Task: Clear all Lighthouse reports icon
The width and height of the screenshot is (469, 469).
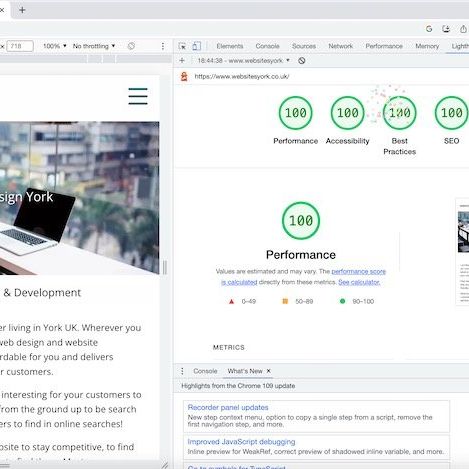Action: 302,61
